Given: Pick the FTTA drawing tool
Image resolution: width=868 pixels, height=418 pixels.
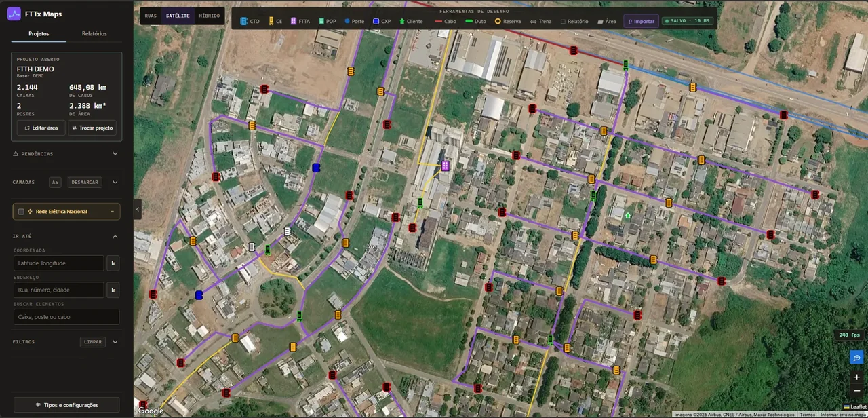Looking at the screenshot, I should pyautogui.click(x=300, y=21).
